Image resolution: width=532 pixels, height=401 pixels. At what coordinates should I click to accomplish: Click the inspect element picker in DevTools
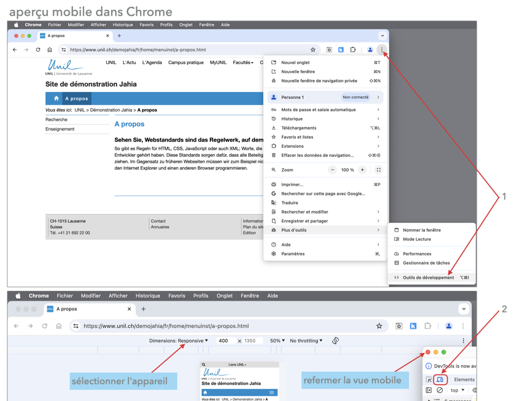pos(429,380)
